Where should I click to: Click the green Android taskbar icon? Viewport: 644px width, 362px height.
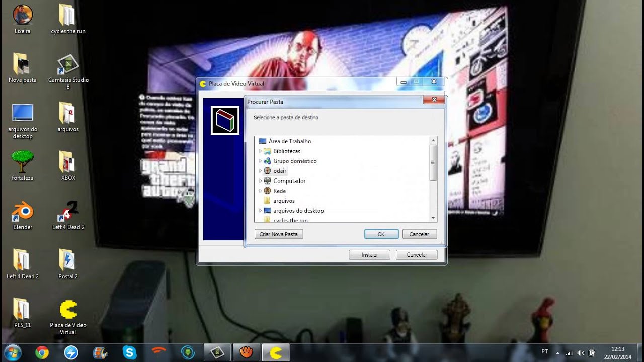[x=188, y=352]
